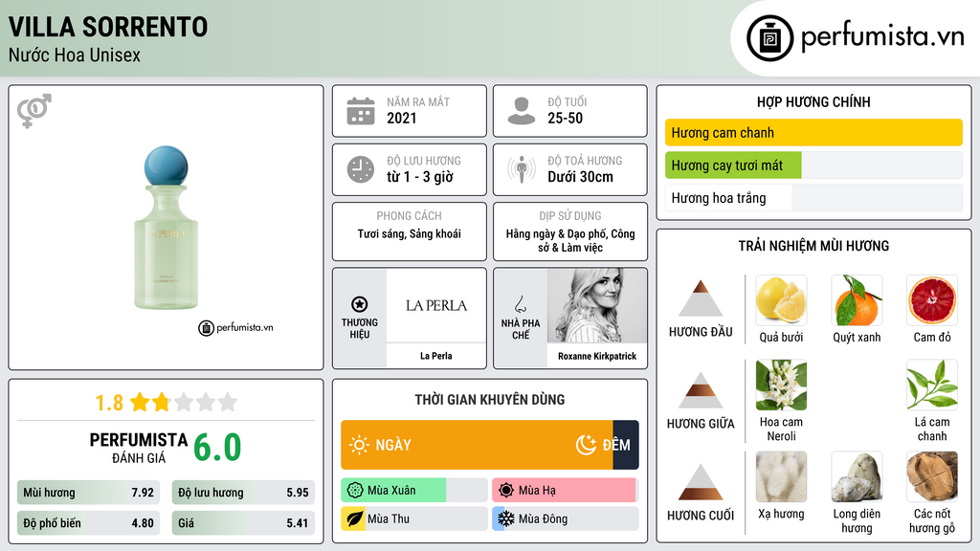
Task: Click the La Perla brand name link
Action: click(x=436, y=356)
